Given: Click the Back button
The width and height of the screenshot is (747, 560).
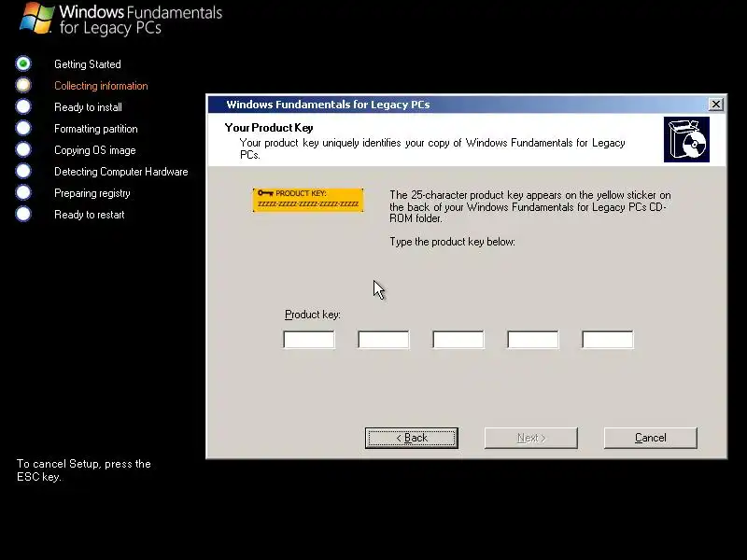Looking at the screenshot, I should 412,438.
